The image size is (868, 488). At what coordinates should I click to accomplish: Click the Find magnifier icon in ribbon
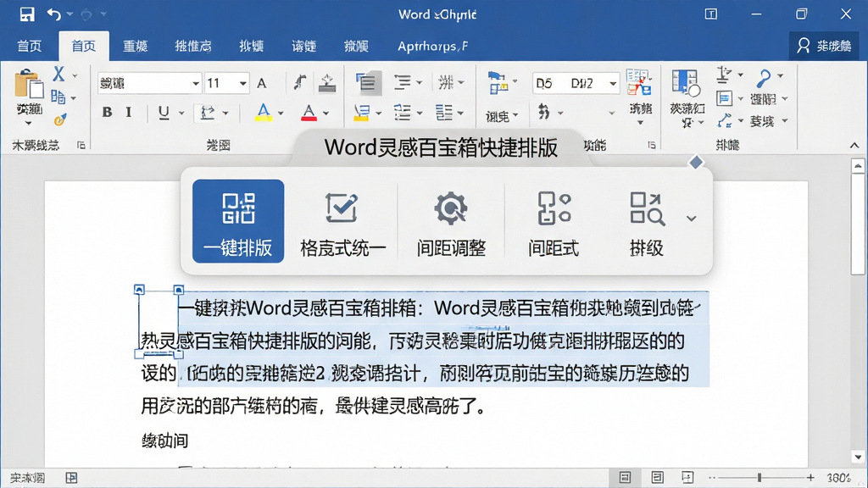click(x=765, y=78)
